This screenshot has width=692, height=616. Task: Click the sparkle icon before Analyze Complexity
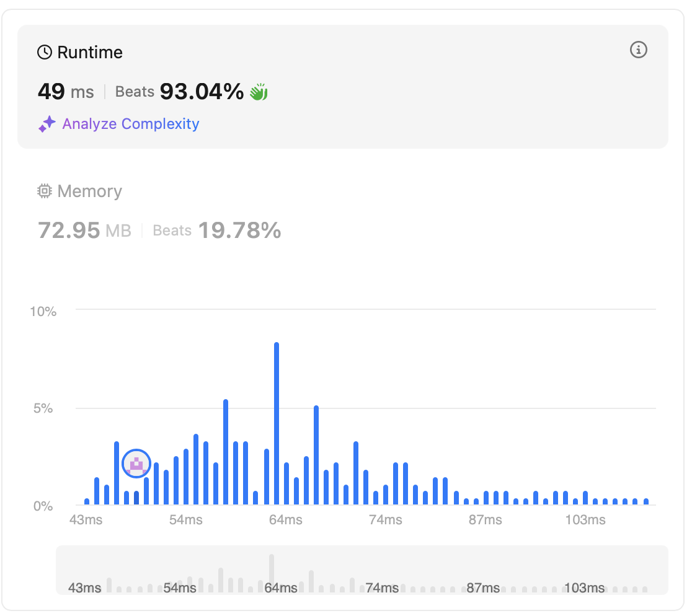(47, 125)
